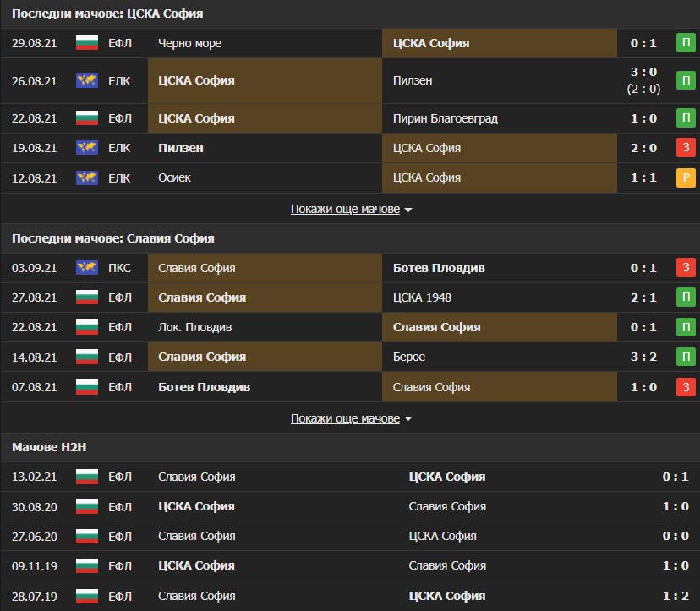Open bold ЦСКА София home team in 09.11.19 H2H row
The height and width of the screenshot is (611, 700).
pos(196,566)
